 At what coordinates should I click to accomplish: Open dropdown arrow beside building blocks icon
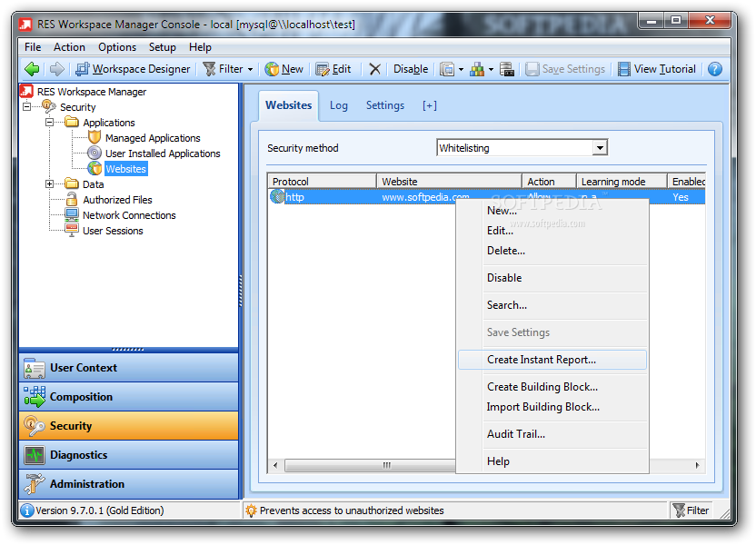click(491, 70)
